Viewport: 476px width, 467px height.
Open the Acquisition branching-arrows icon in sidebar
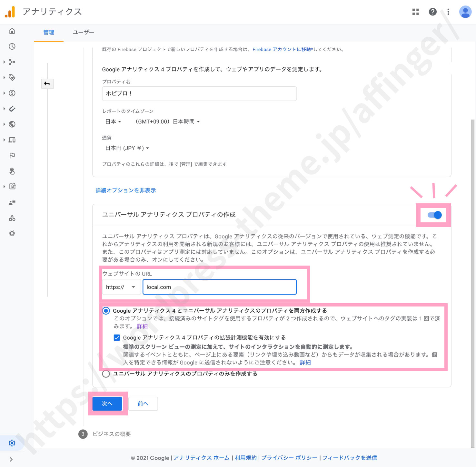click(x=12, y=62)
